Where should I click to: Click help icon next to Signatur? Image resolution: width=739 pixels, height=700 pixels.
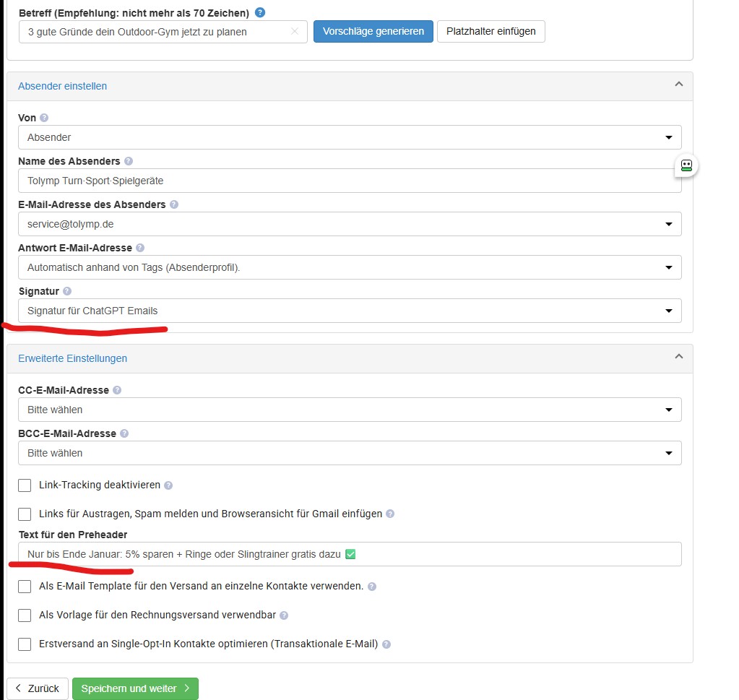pyautogui.click(x=67, y=291)
